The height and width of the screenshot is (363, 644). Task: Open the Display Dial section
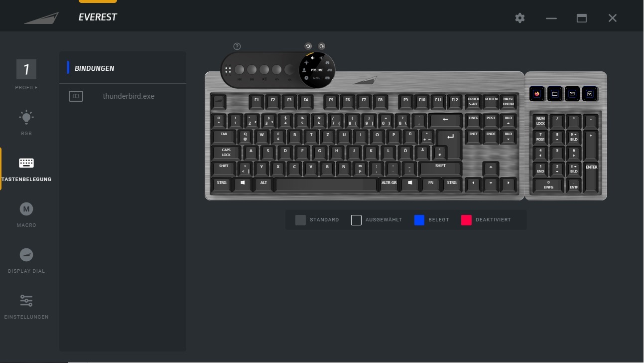click(x=26, y=260)
